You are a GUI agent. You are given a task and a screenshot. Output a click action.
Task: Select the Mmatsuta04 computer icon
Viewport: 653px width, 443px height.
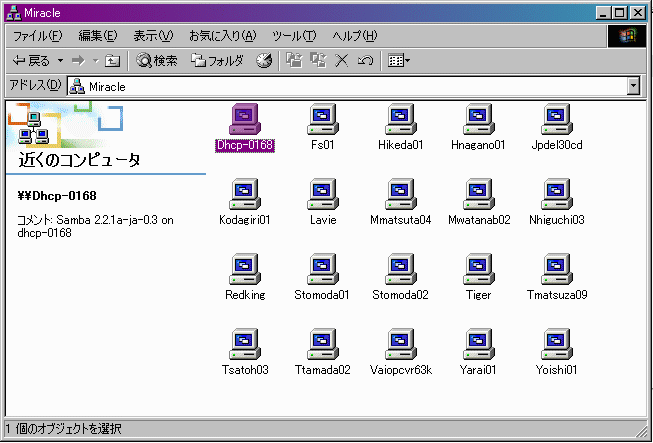pyautogui.click(x=401, y=194)
